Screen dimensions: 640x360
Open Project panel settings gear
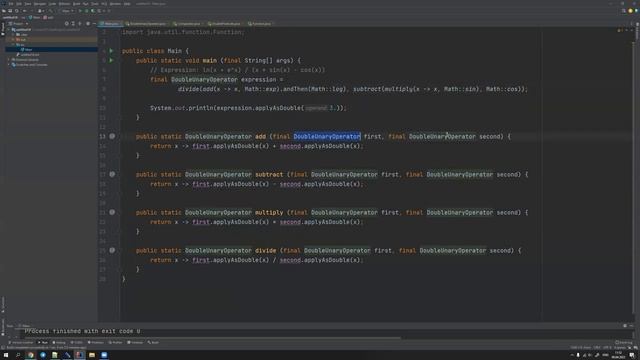(x=88, y=24)
